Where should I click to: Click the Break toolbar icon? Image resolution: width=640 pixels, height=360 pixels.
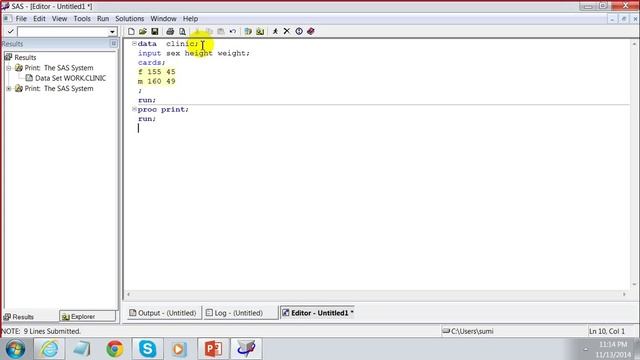299,31
